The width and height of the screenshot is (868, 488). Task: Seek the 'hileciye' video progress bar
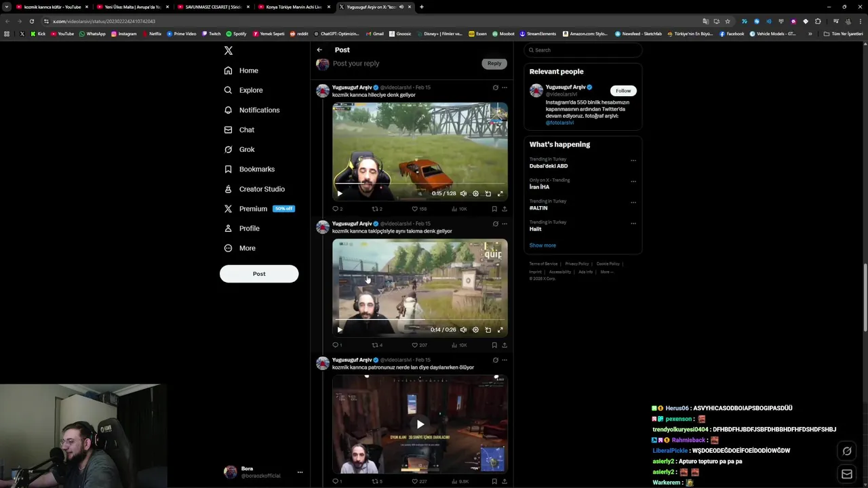420,184
